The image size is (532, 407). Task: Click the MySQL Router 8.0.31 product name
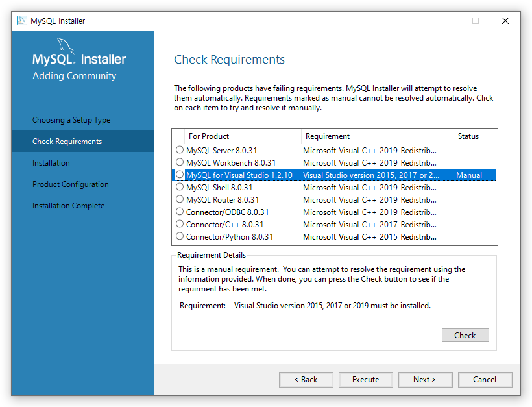coord(223,199)
